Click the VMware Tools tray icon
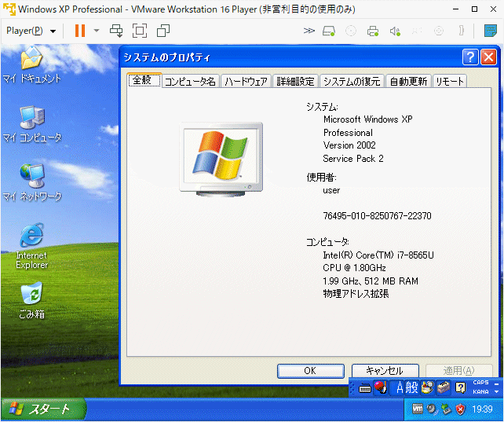The image size is (504, 422). tap(418, 409)
